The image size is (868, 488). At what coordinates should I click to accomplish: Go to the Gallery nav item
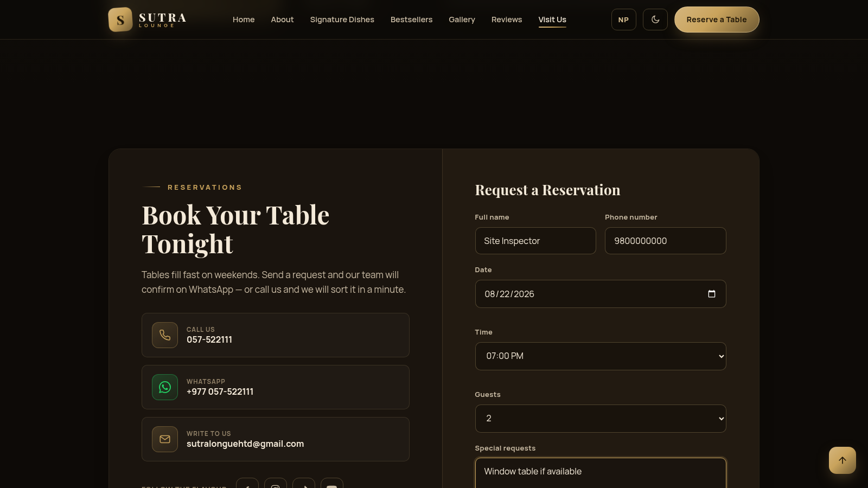click(x=462, y=20)
